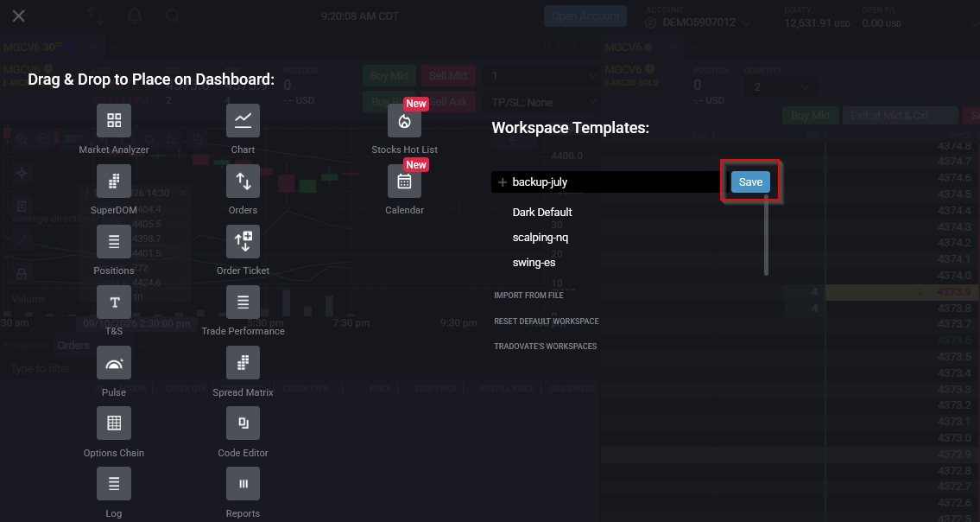Select the Options Chain module icon
The height and width of the screenshot is (522, 980).
(x=114, y=423)
